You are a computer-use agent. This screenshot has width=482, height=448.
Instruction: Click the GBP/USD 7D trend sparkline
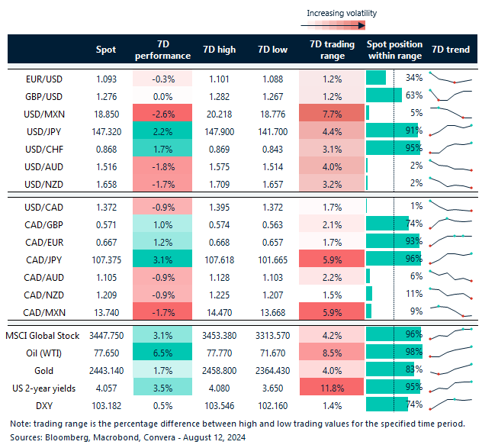(450, 95)
